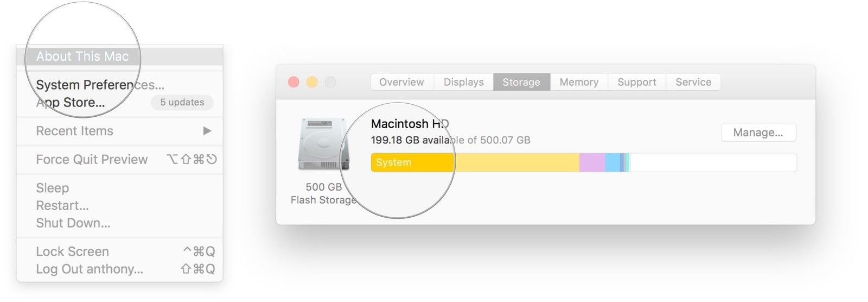Click the red close window button
The height and width of the screenshot is (302, 868).
[x=293, y=82]
